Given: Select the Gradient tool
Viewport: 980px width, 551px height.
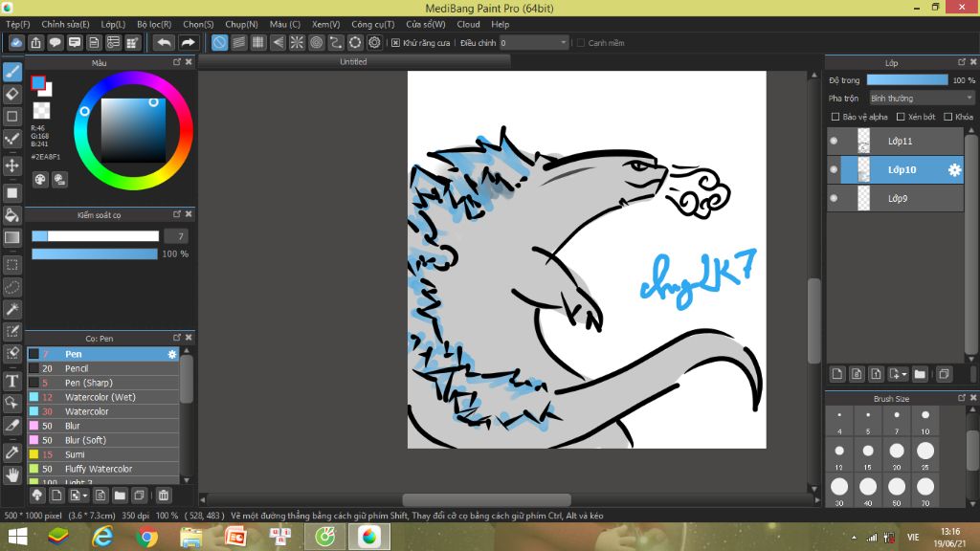Looking at the screenshot, I should pyautogui.click(x=12, y=237).
